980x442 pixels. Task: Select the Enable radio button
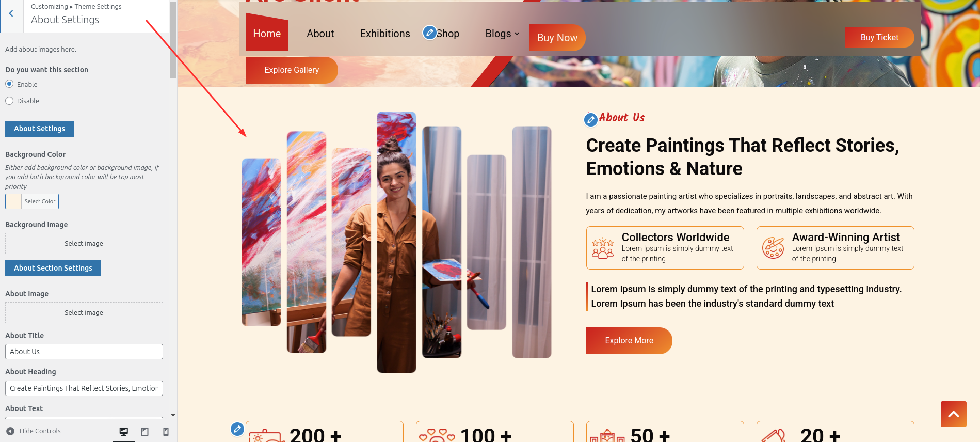(x=9, y=84)
